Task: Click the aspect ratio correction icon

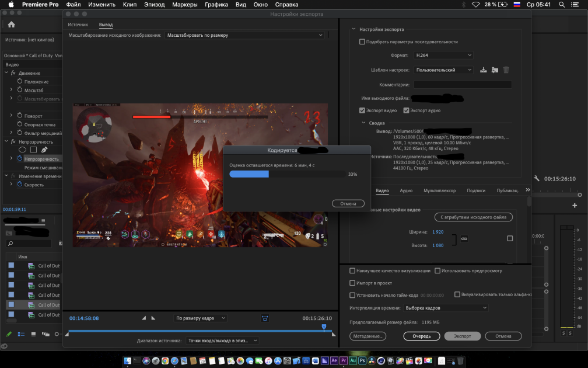Action: click(265, 318)
